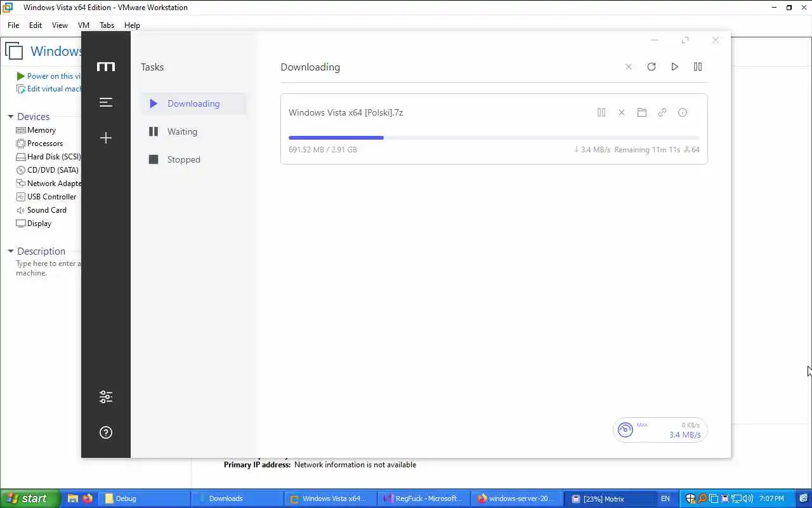Show Windows Vista download in folder

642,112
